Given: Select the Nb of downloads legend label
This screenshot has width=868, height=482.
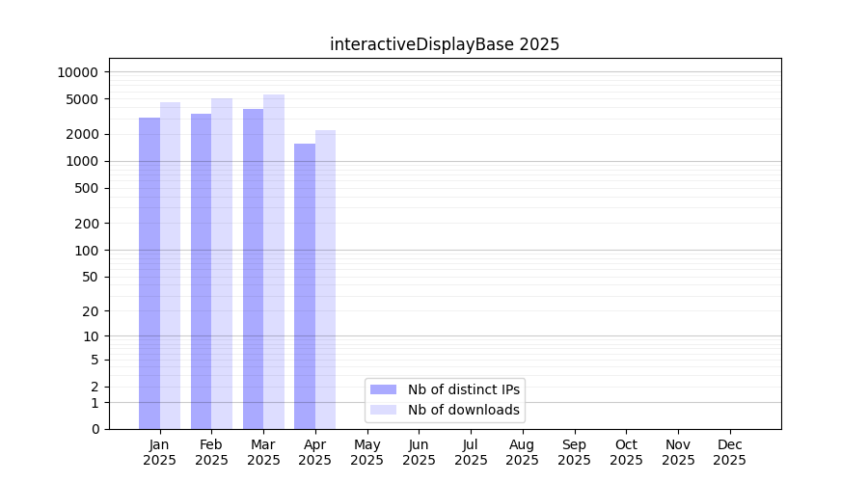Looking at the screenshot, I should coord(464,410).
